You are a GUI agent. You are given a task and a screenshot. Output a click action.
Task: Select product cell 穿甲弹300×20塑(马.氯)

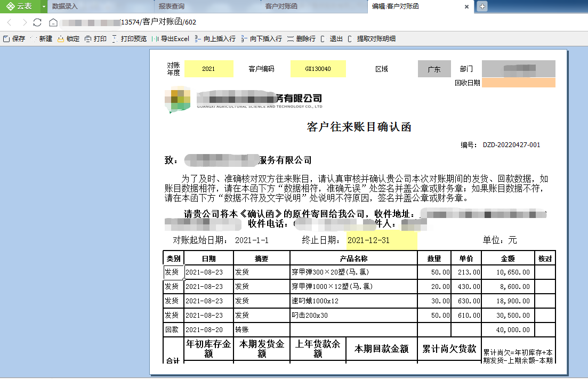353,272
